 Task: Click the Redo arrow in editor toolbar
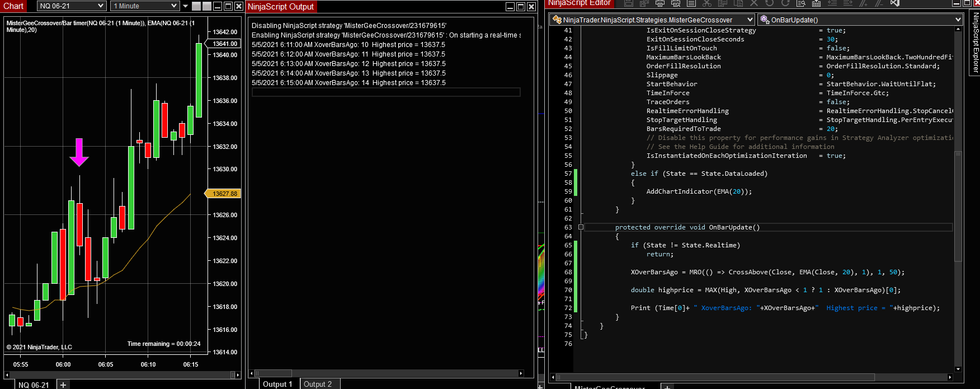785,3
